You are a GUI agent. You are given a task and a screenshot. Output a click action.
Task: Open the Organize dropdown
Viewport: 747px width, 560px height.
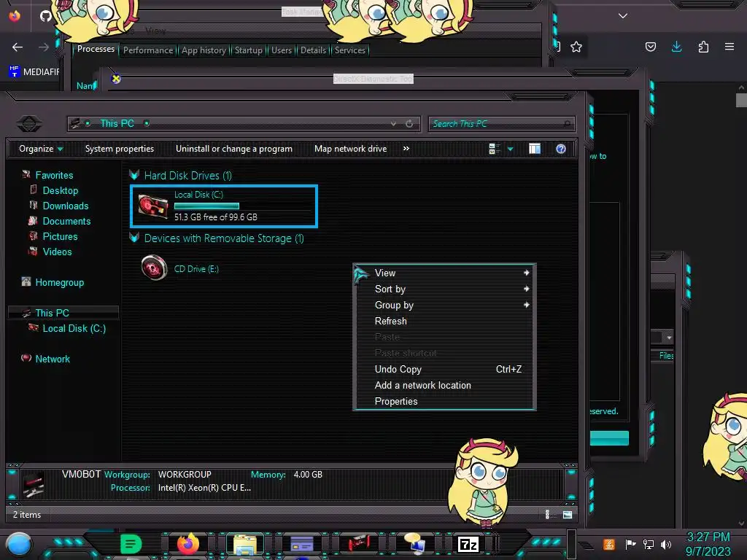41,149
